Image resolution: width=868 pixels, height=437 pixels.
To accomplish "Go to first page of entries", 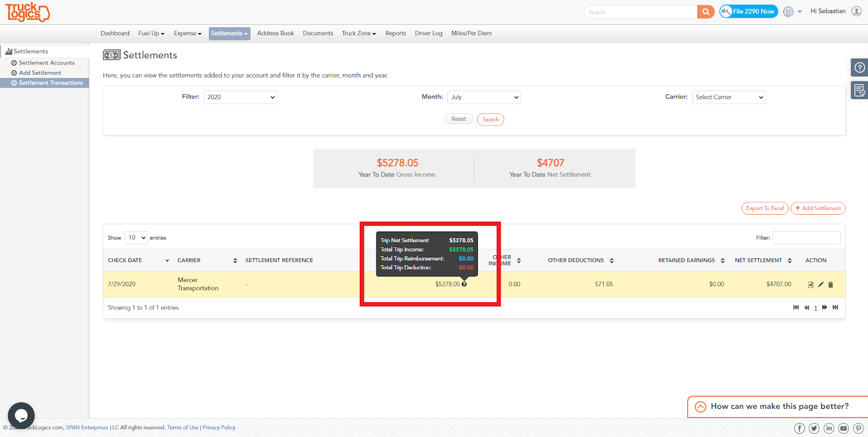I will pyautogui.click(x=796, y=307).
